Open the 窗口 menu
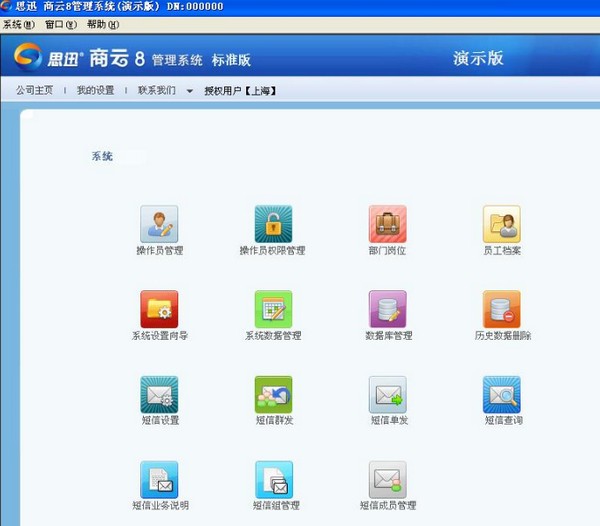Image resolution: width=600 pixels, height=526 pixels. pyautogui.click(x=61, y=25)
